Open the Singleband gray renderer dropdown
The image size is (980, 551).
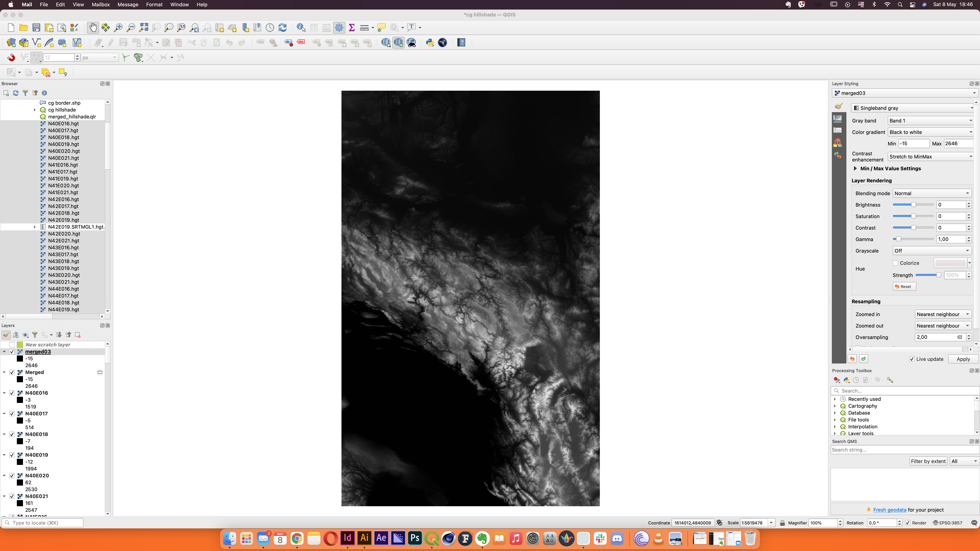coord(912,108)
